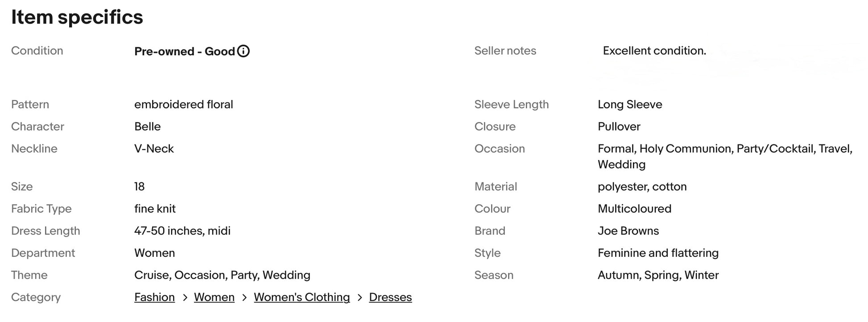Open the Fashion category link

pos(154,297)
